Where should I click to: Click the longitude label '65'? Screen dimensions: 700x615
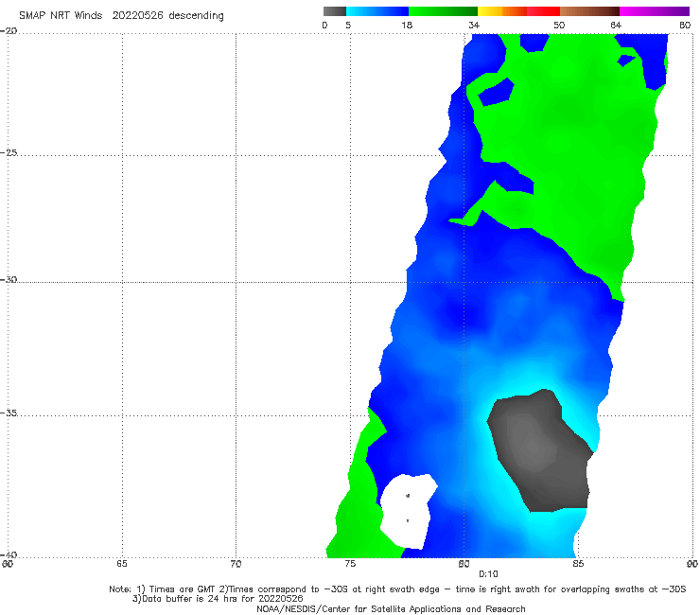122,564
